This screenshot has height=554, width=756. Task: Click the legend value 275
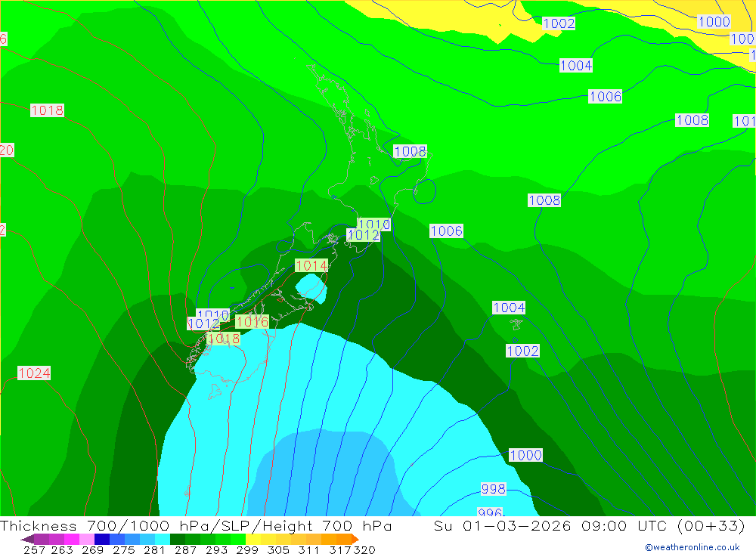[123, 549]
